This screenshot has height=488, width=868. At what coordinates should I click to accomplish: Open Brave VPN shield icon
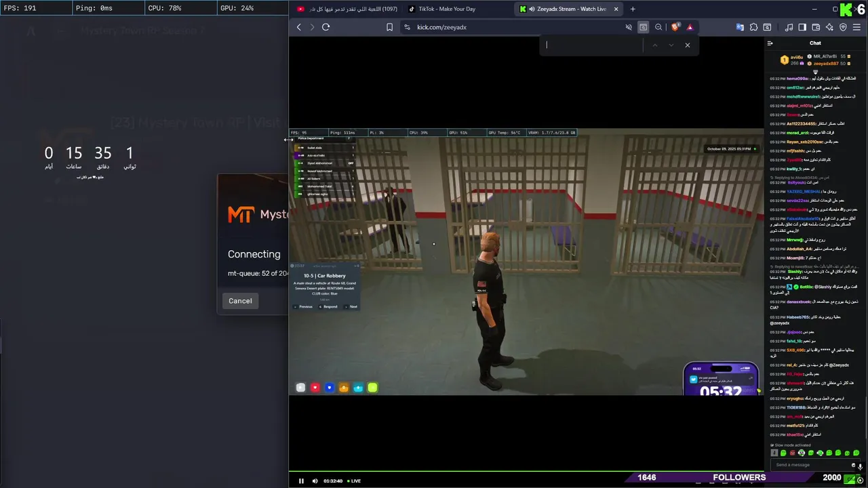[844, 27]
